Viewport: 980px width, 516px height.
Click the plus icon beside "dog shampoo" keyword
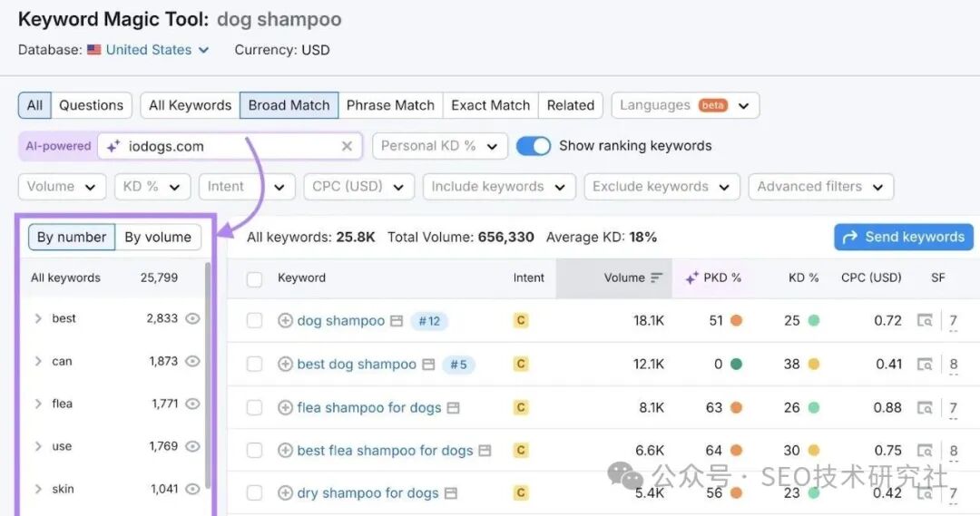click(x=285, y=321)
